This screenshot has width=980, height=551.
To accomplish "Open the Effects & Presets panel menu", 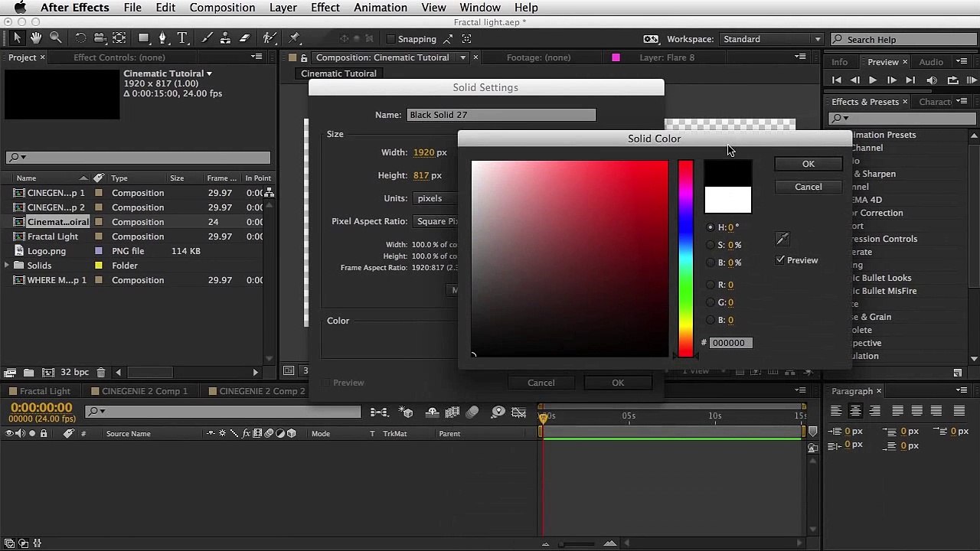I will pyautogui.click(x=962, y=101).
